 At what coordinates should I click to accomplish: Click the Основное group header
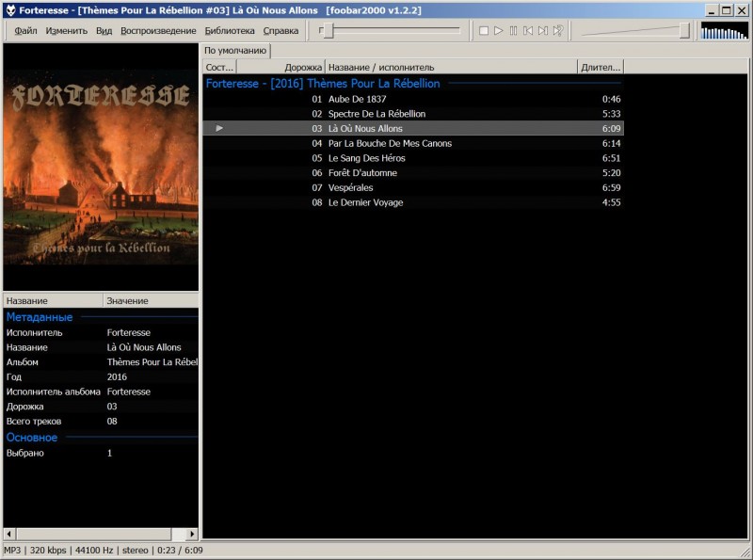click(101, 438)
